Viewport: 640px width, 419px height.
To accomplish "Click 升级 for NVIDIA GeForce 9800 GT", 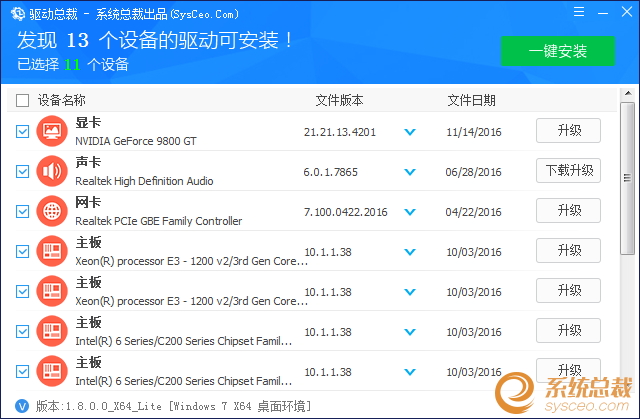I will point(568,131).
